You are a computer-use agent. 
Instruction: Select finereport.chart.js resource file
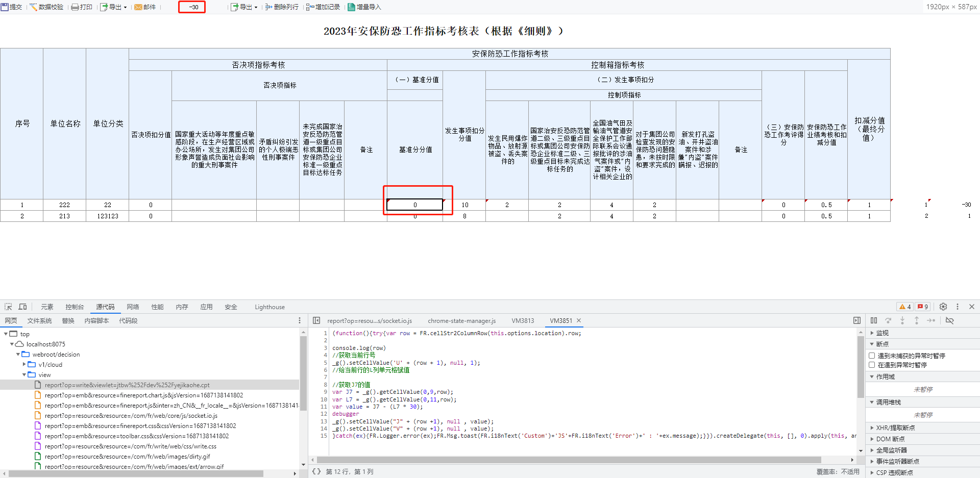tap(143, 395)
